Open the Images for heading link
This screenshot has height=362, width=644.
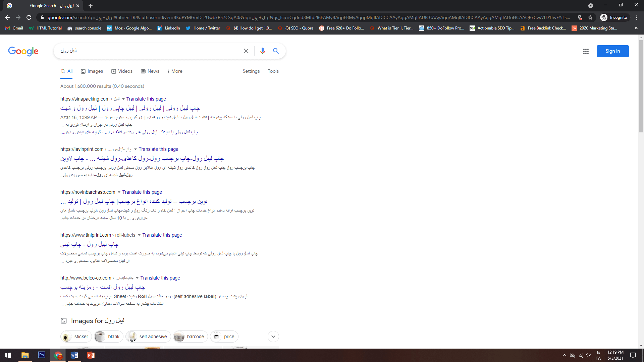98,321
